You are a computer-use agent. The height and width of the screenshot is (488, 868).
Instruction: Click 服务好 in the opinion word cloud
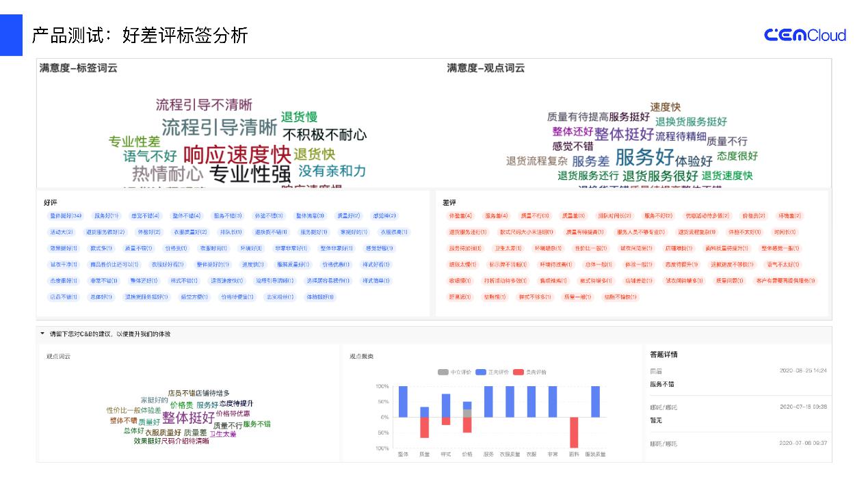[x=644, y=157]
